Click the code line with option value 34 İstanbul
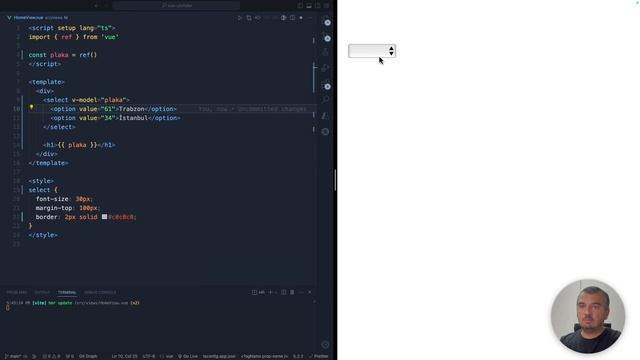 116,118
